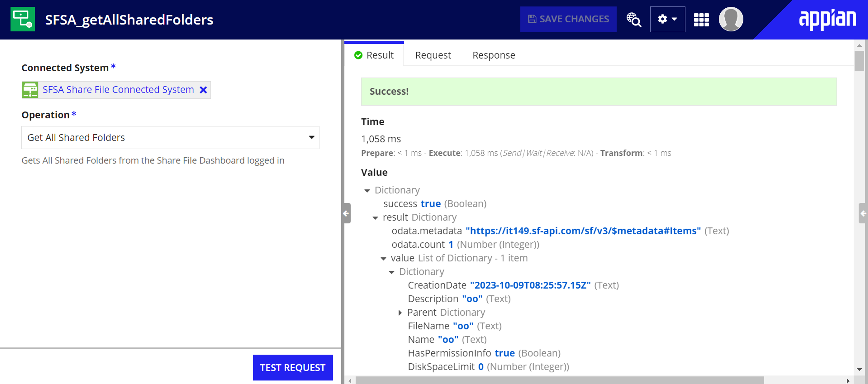
Task: Run the Test Request button
Action: [292, 367]
